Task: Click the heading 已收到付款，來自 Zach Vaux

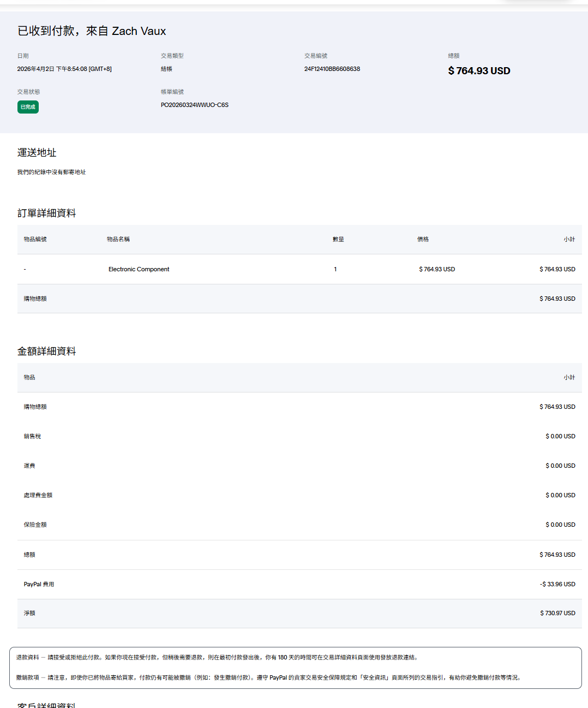Action: tap(92, 31)
